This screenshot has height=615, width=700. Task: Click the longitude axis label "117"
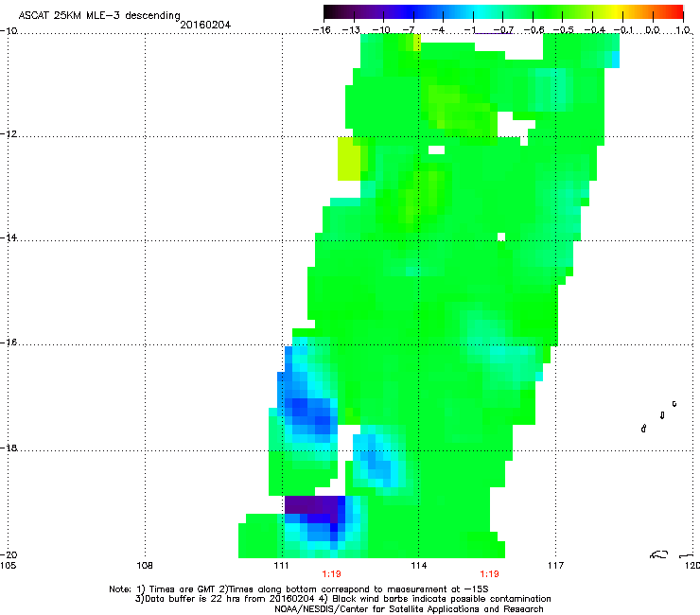[556, 566]
